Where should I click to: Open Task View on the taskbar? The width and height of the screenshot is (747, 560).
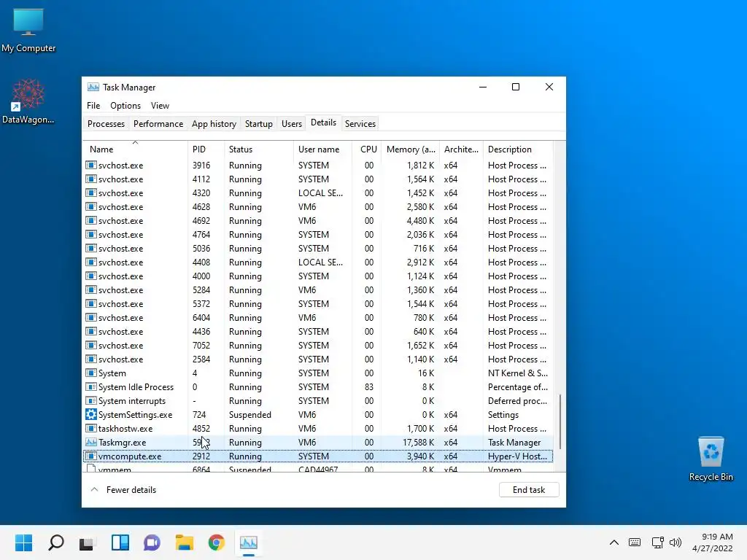tap(88, 542)
